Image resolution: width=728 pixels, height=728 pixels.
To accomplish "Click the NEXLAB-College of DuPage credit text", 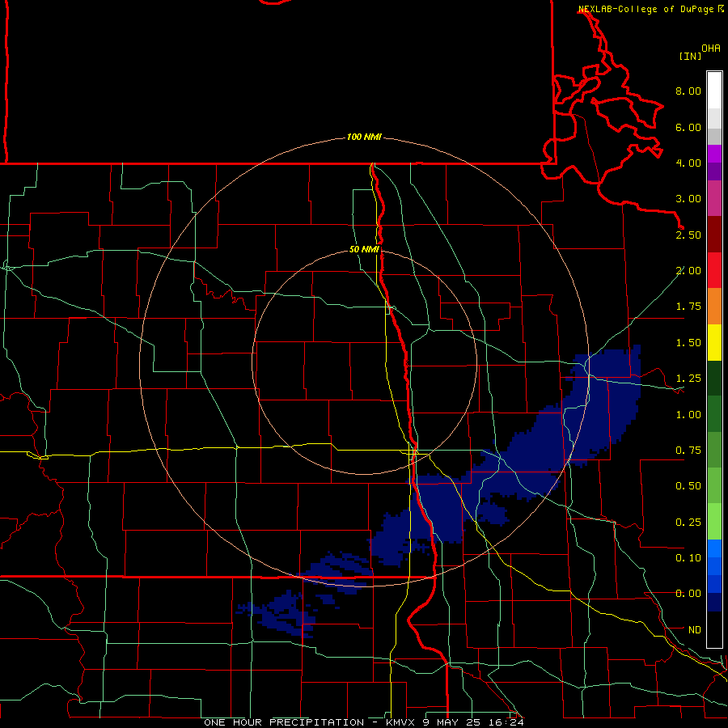I will coord(645,9).
